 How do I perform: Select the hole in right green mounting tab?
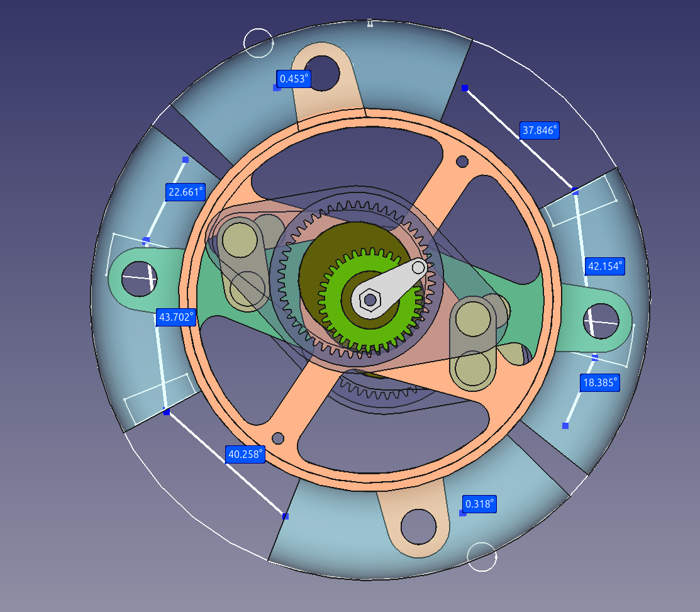tap(601, 321)
